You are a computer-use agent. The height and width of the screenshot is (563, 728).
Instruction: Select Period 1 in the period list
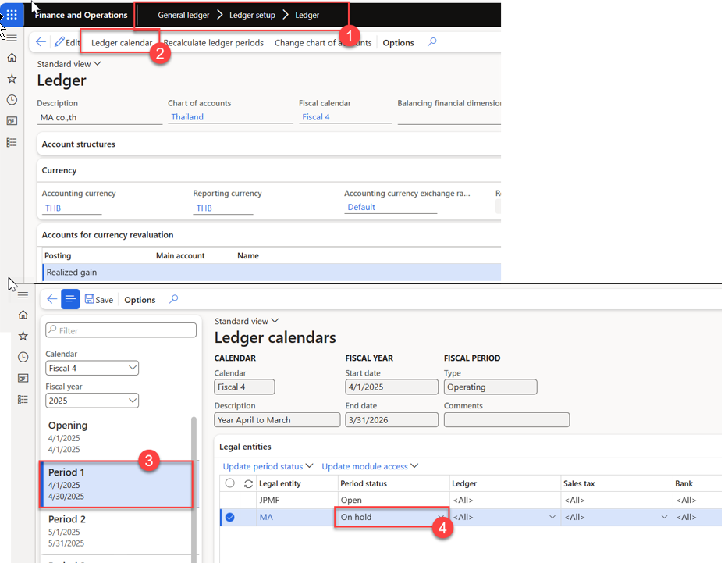[x=116, y=484]
